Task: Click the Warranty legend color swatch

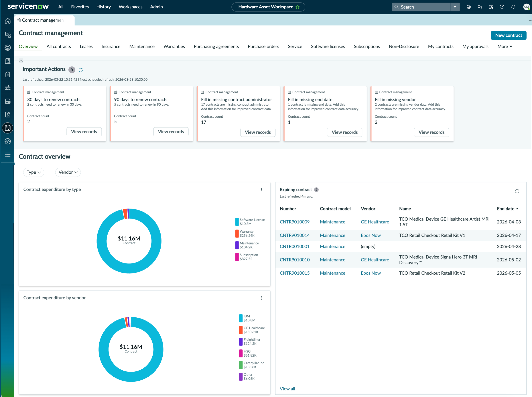Action: pyautogui.click(x=237, y=233)
